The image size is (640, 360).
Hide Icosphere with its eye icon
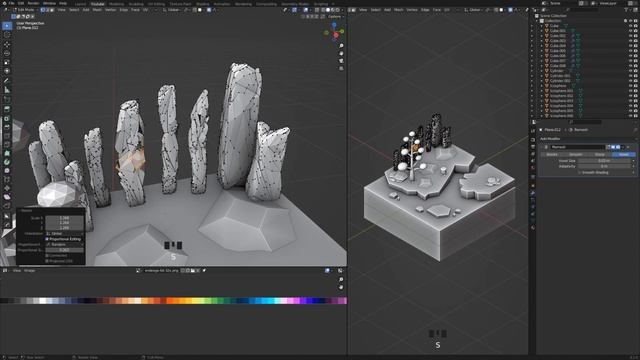point(631,86)
